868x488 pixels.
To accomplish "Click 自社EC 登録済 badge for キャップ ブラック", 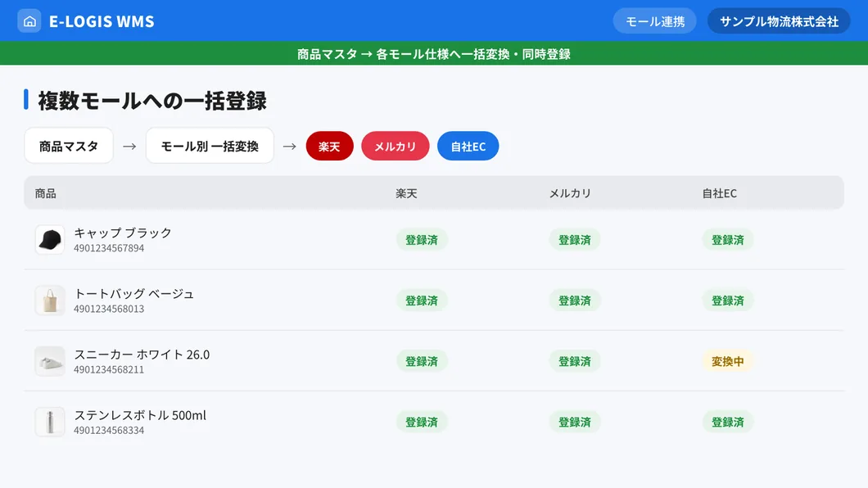I will 728,240.
